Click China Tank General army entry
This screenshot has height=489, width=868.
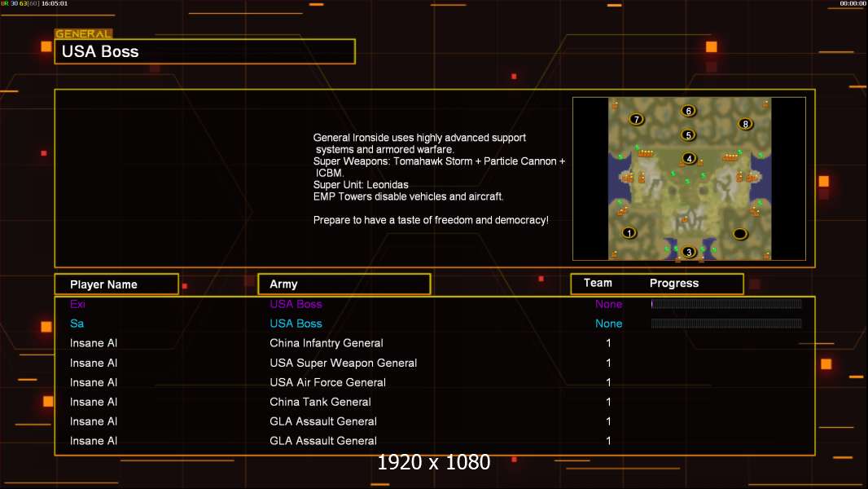[x=320, y=402]
